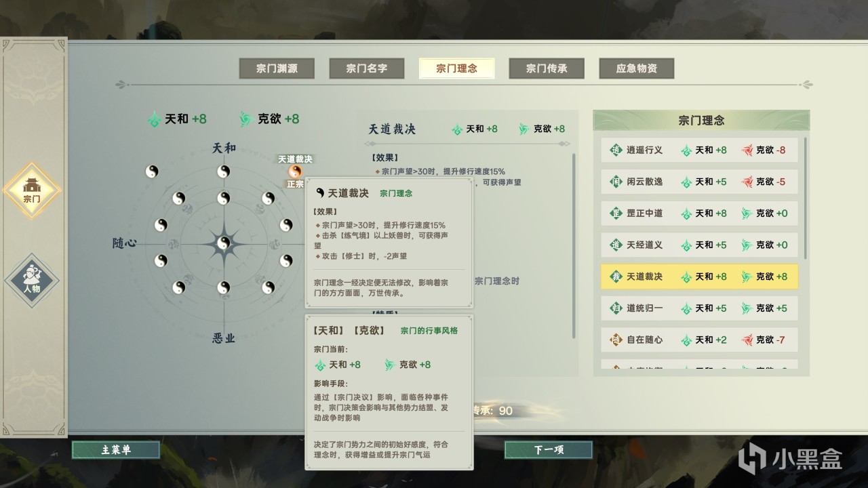The height and width of the screenshot is (488, 868).
Task: Click the 宗门理念 list scrollbar
Action: tap(805, 198)
